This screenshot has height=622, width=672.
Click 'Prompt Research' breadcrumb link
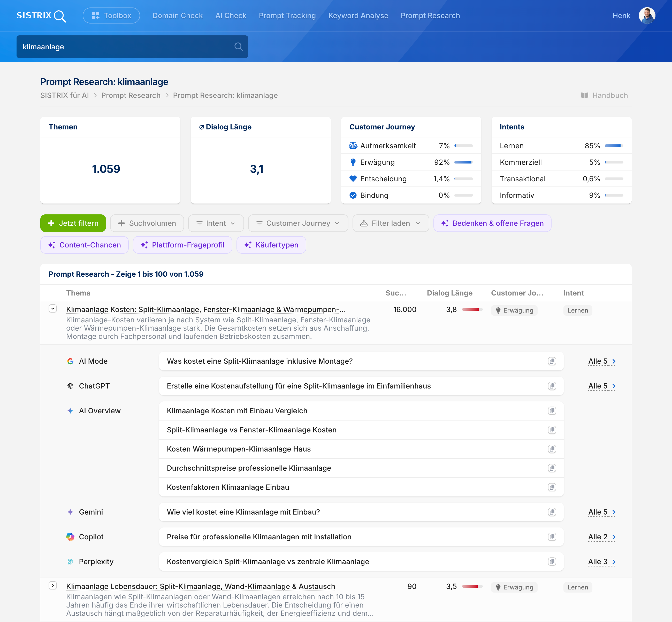[x=131, y=95]
